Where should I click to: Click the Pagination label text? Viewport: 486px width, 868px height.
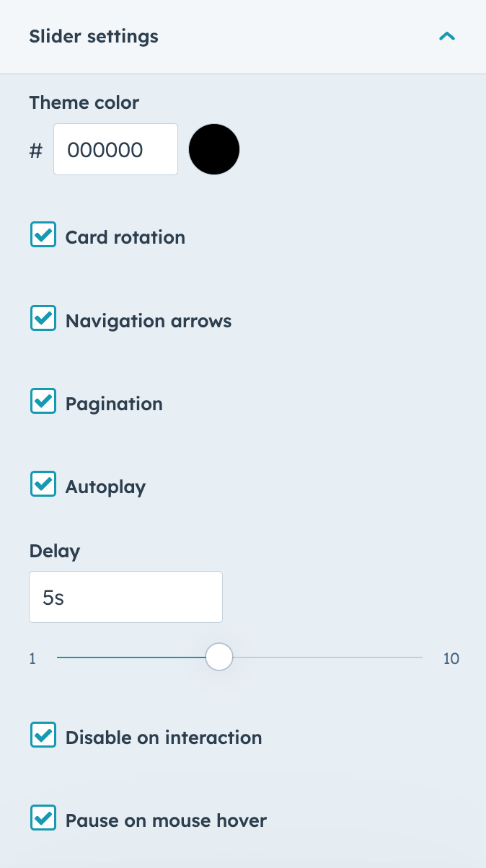tap(114, 404)
